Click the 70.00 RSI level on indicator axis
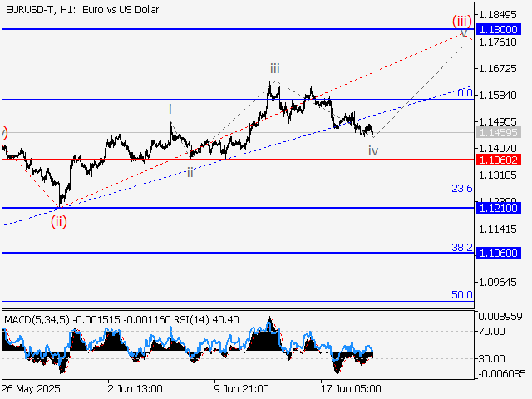The image size is (532, 399). click(492, 331)
